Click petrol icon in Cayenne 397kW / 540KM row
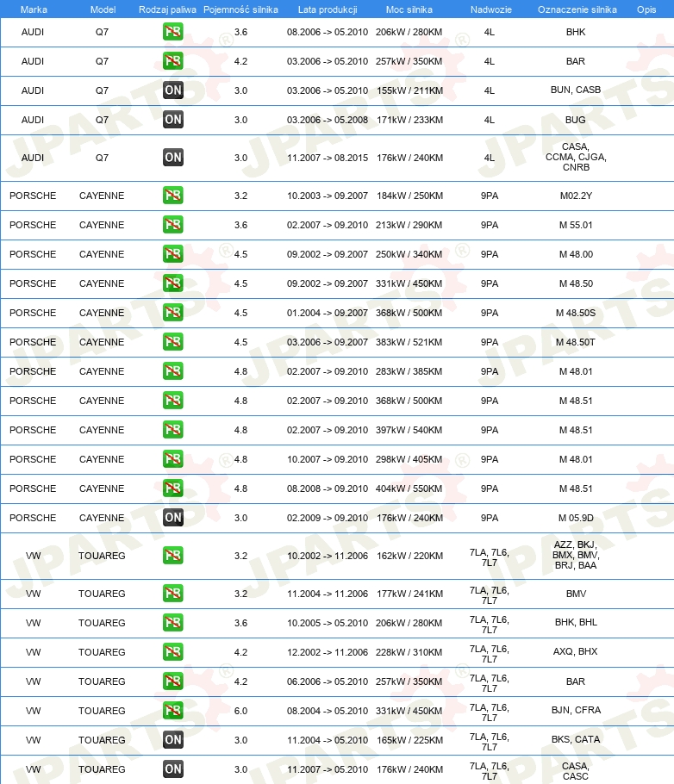Image resolution: width=674 pixels, height=784 pixels. point(172,430)
